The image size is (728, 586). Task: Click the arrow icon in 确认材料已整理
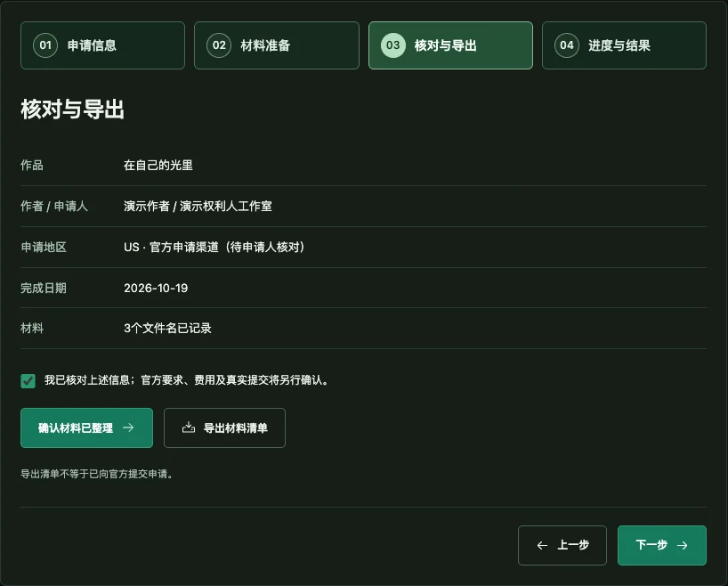(128, 427)
